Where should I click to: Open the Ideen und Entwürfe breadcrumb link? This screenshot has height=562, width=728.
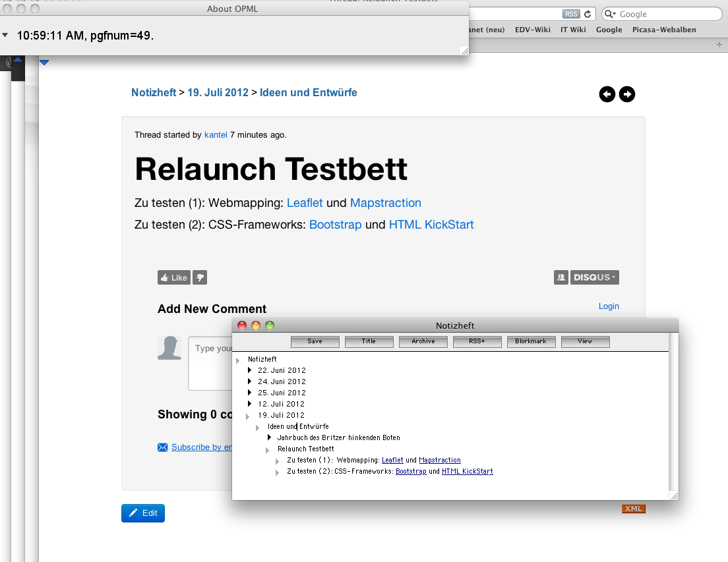tap(309, 93)
